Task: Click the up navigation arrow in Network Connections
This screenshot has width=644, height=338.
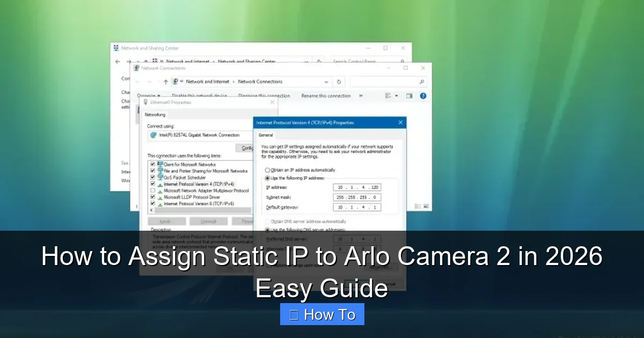Action: [x=166, y=82]
